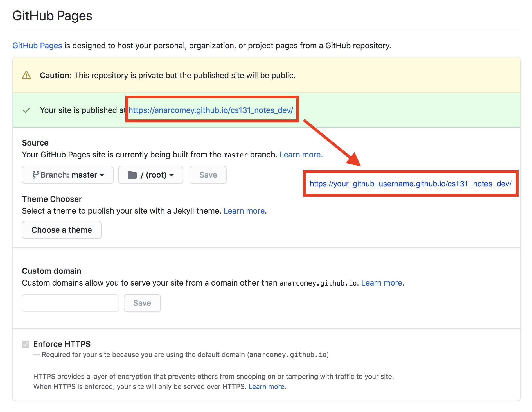Click the caution warning triangle icon
The height and width of the screenshot is (412, 532).
coord(26,75)
